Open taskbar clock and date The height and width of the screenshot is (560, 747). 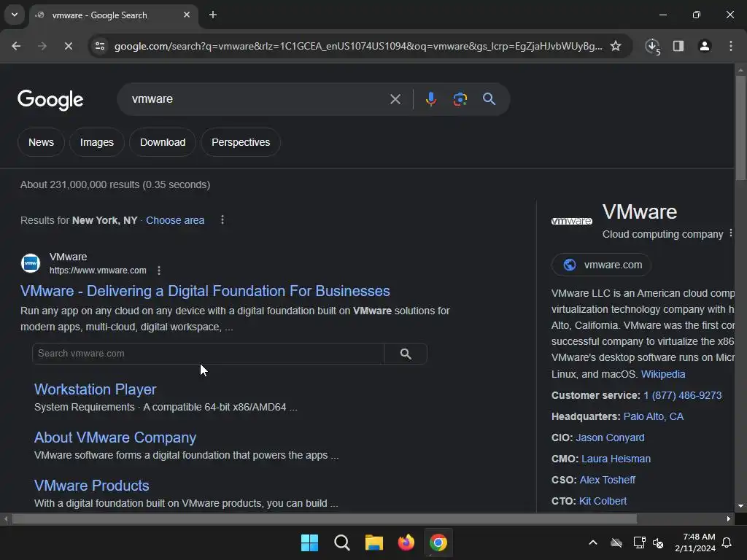[x=695, y=542]
